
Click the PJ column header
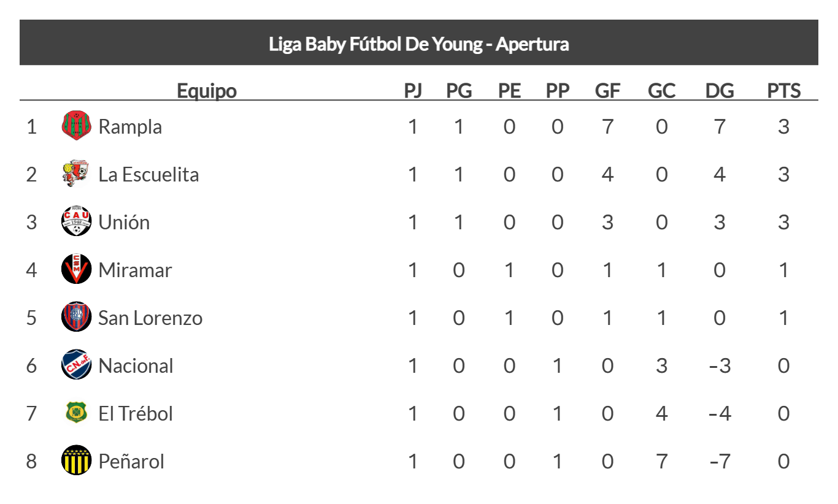tap(413, 91)
